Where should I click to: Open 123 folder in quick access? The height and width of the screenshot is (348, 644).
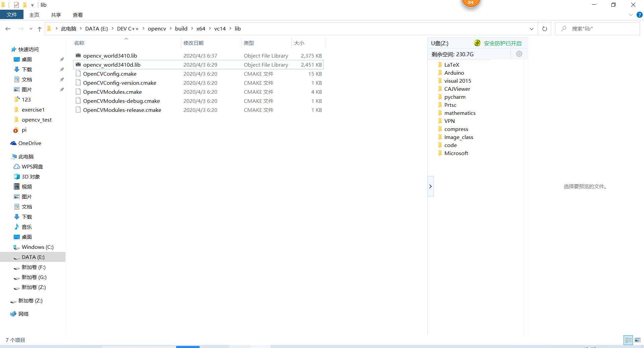tap(26, 99)
